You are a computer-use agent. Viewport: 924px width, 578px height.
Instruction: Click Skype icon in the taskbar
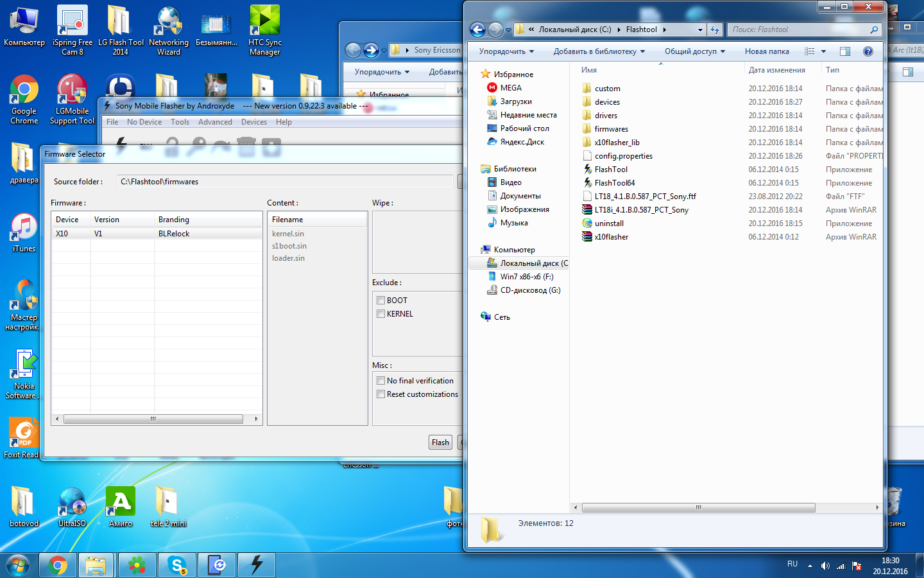point(177,565)
